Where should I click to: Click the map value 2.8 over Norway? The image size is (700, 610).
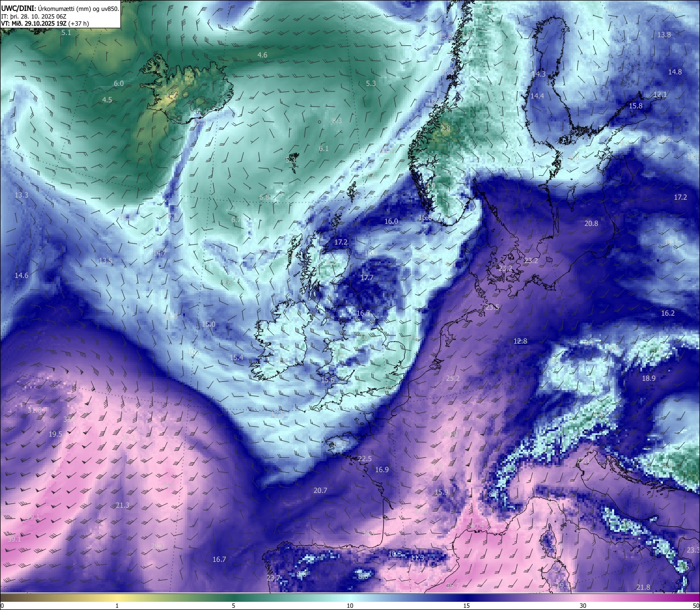tap(445, 129)
